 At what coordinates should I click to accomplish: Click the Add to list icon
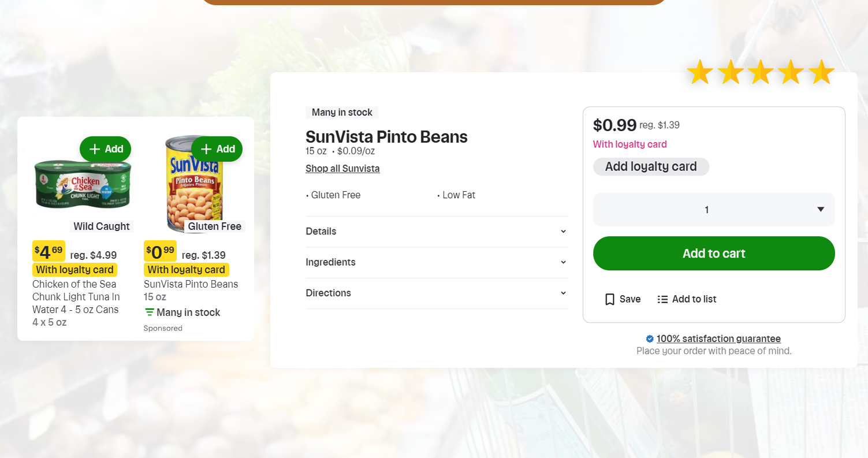click(662, 299)
